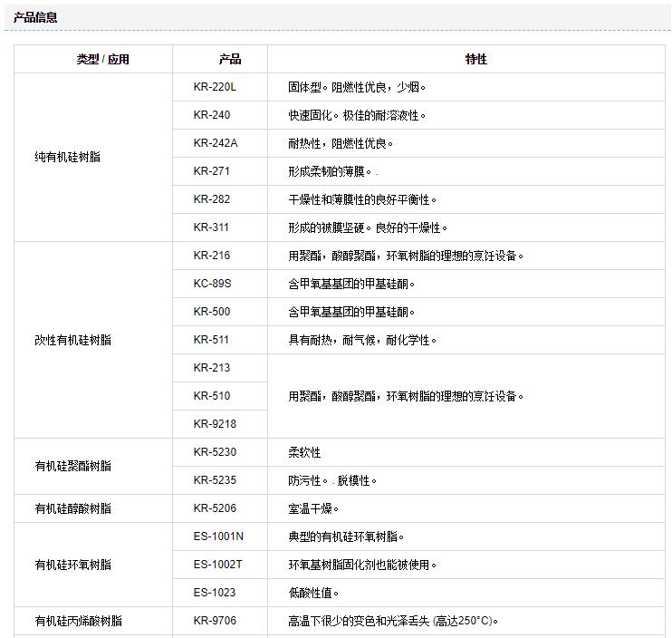Open the KR-271 product entry
This screenshot has width=672, height=638.
click(212, 171)
